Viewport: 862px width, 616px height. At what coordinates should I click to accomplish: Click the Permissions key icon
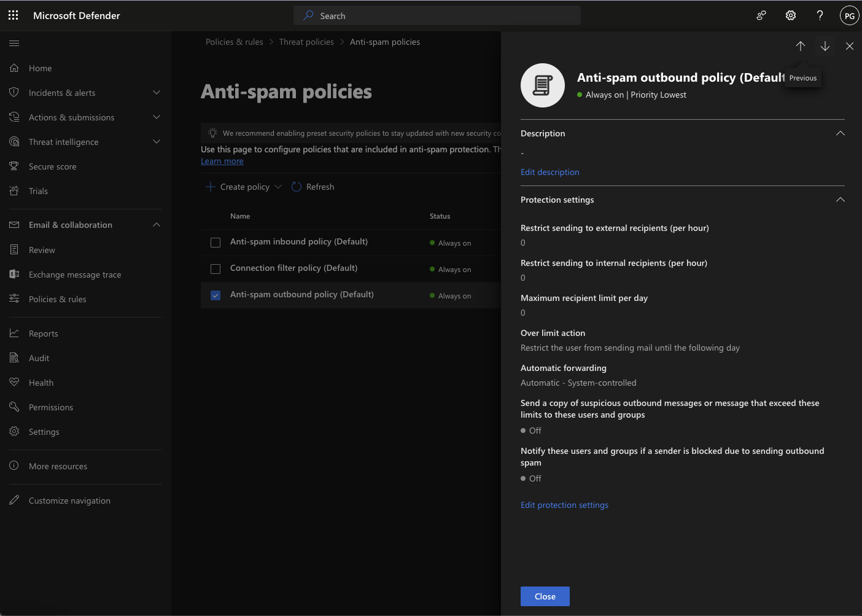[14, 407]
